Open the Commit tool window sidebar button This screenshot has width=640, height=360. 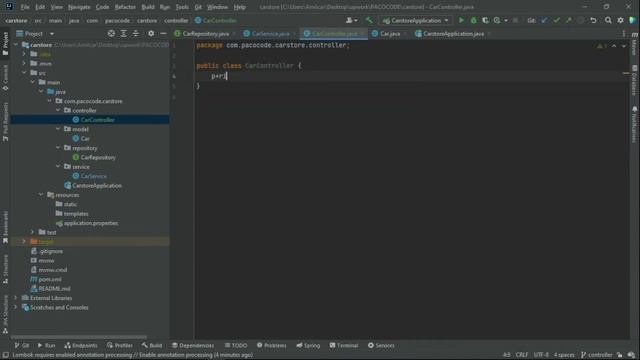pos(5,78)
